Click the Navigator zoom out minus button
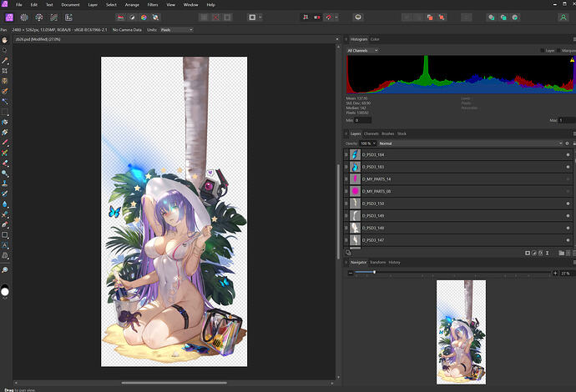Viewport: 576px width, 392px height. pyautogui.click(x=351, y=273)
